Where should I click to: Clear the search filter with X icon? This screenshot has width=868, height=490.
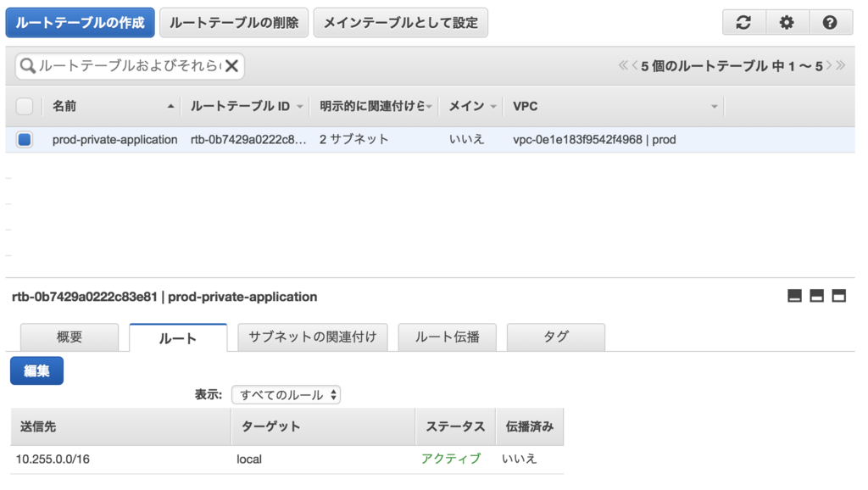[232, 66]
